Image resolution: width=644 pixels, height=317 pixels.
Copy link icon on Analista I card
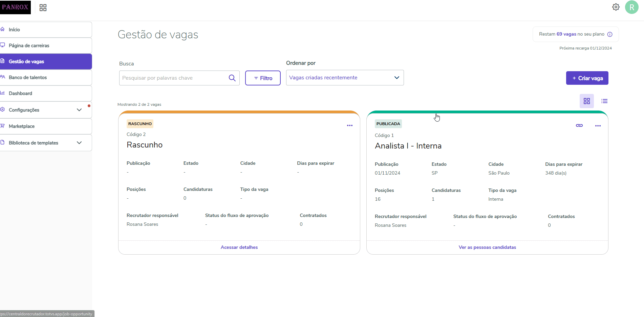point(579,125)
